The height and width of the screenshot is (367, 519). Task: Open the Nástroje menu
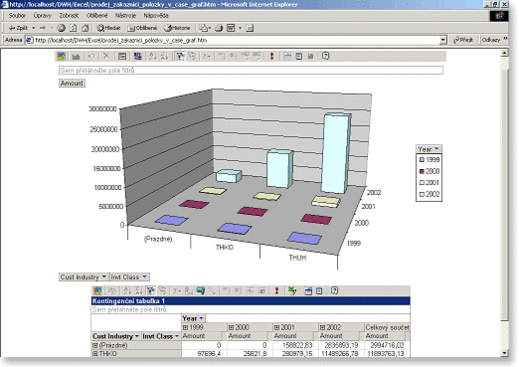click(125, 16)
